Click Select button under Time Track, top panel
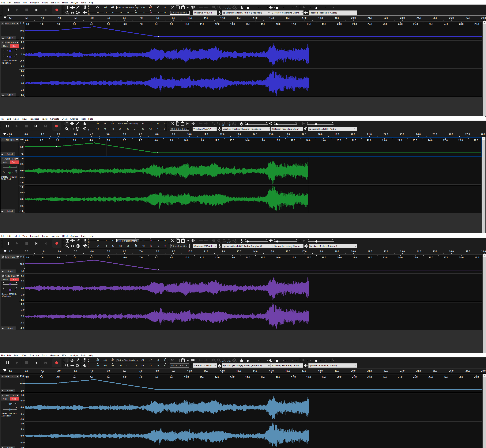Viewport: 486px width, 448px height. click(x=10, y=38)
